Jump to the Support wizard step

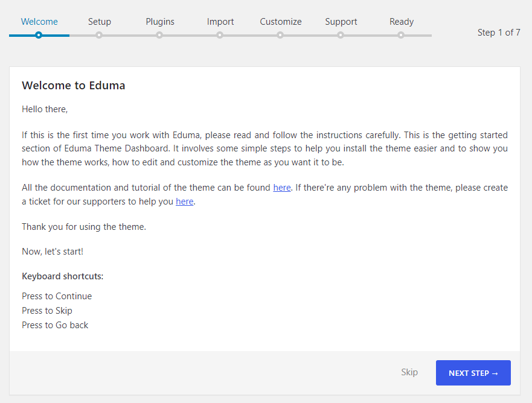coord(341,22)
